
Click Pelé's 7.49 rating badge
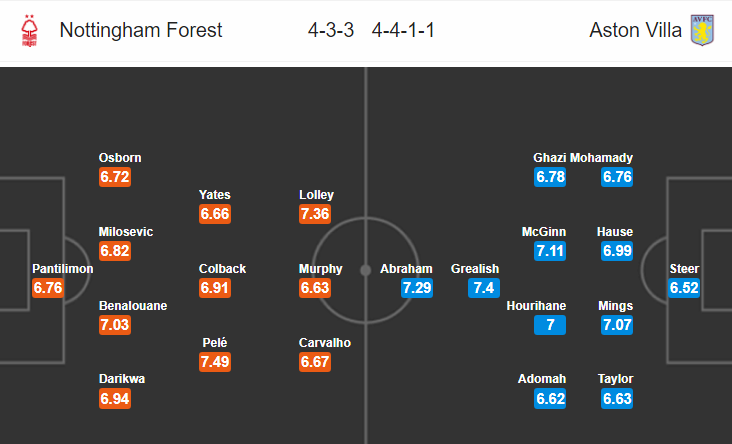215,362
